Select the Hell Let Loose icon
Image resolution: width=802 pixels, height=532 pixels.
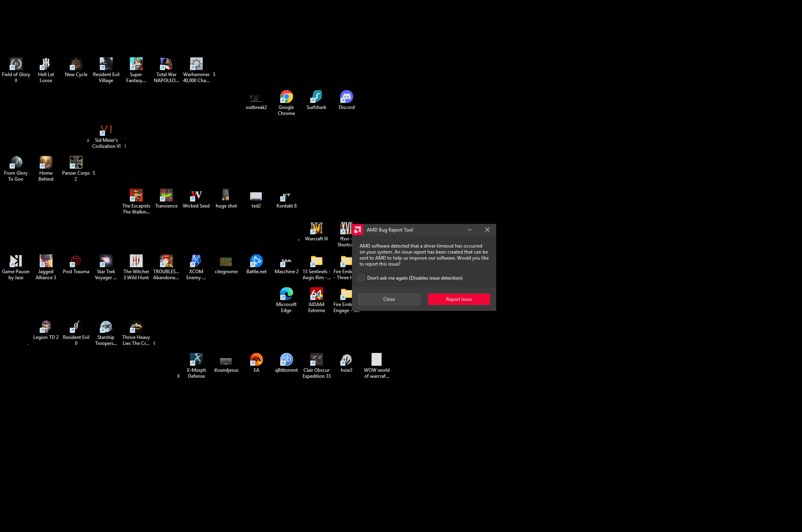(46, 64)
